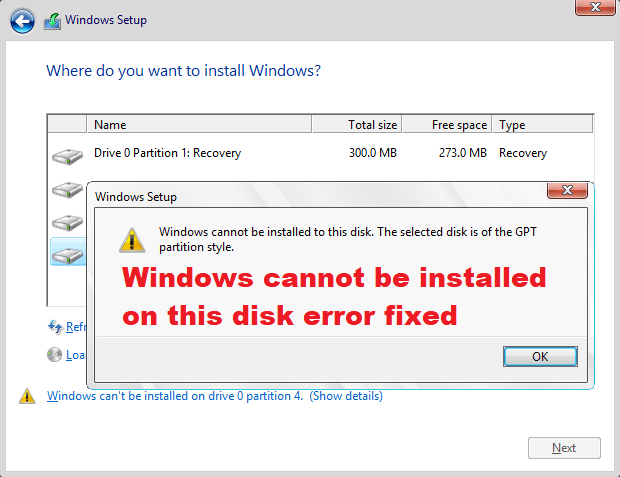Select the highlighted fourth partition drive icon

68,256
